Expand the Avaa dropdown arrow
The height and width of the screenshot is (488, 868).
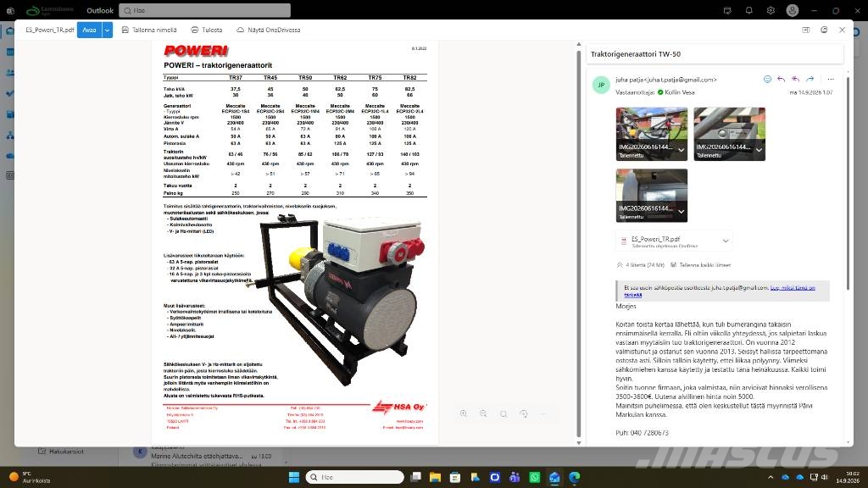[x=108, y=30]
